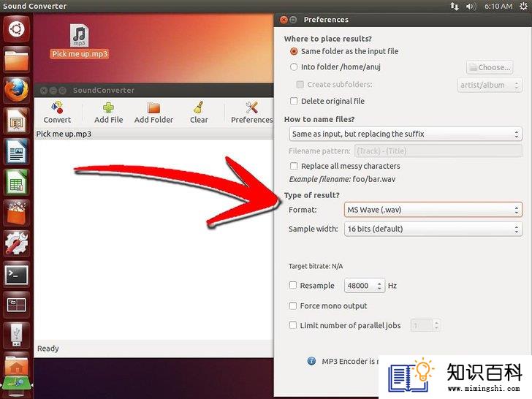Screen dimensions: 532x399
Task: Click the Choose... folder button
Action: point(490,67)
